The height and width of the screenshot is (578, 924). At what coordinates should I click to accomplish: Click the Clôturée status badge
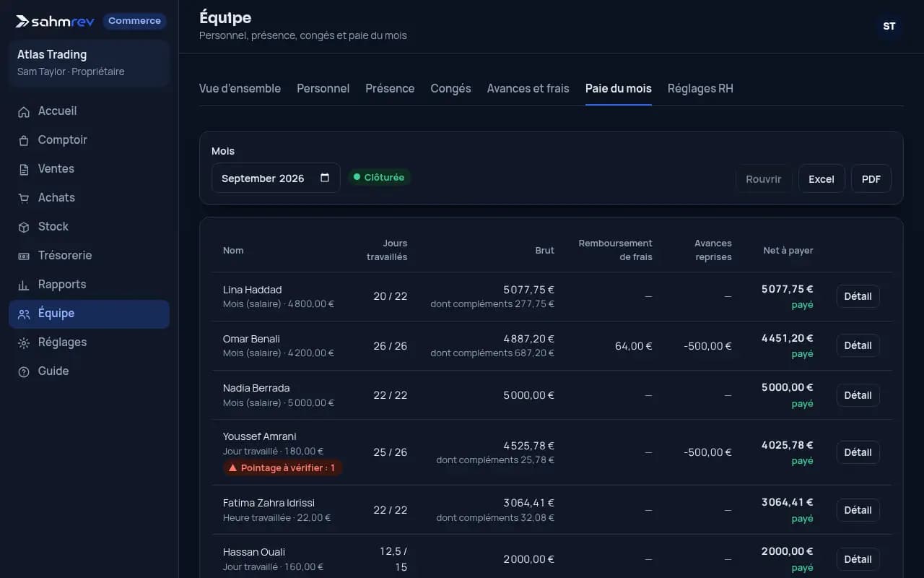pyautogui.click(x=379, y=177)
